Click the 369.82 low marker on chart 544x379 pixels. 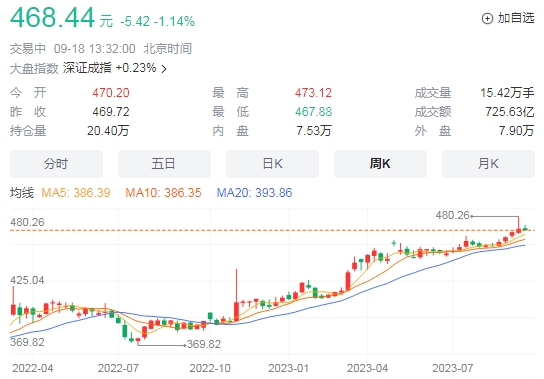[204, 344]
